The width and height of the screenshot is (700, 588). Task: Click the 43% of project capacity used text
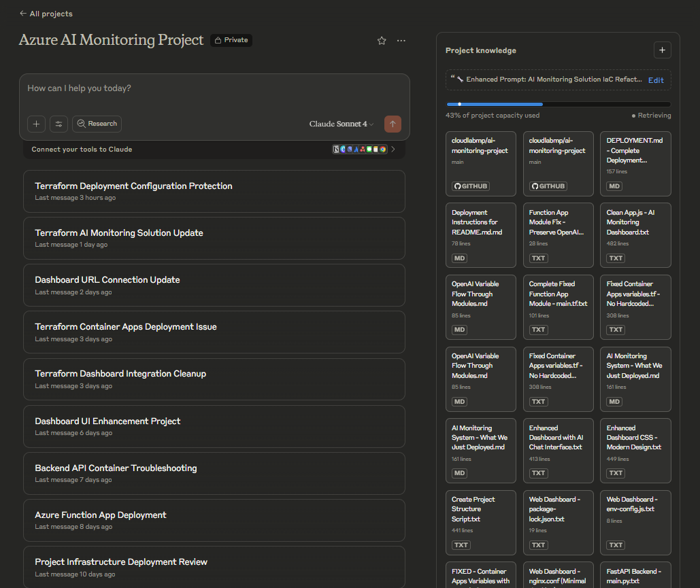[493, 116]
